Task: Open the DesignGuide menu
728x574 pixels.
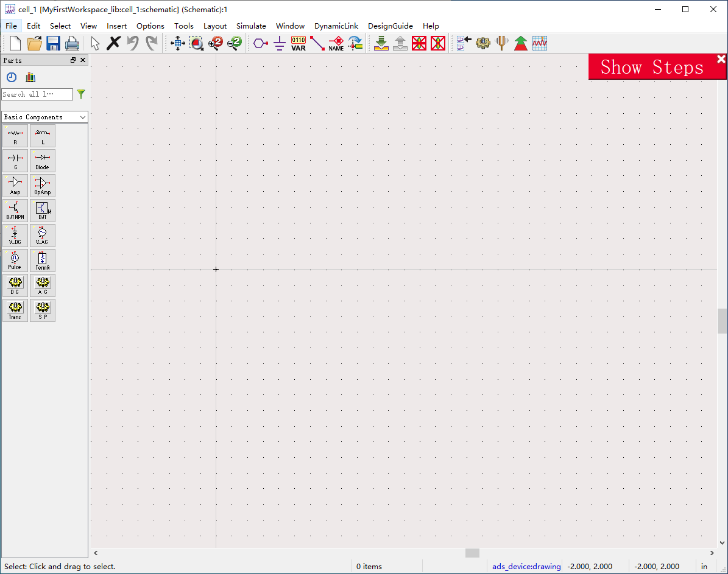Action: [390, 26]
